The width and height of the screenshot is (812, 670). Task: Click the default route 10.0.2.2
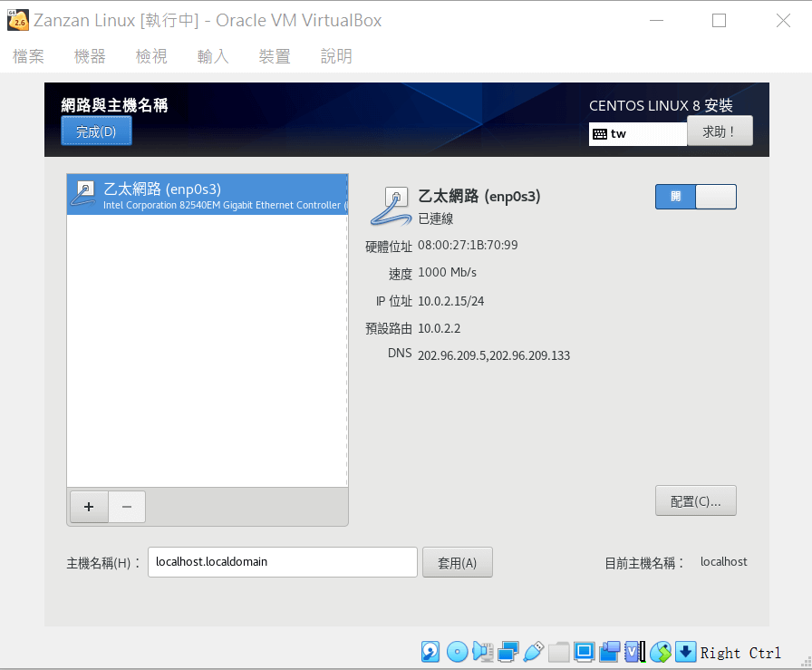tap(439, 328)
